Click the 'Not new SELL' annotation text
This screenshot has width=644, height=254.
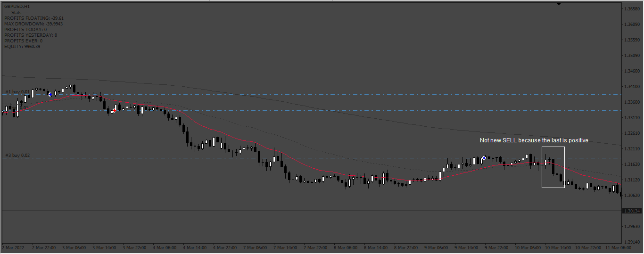coord(534,140)
